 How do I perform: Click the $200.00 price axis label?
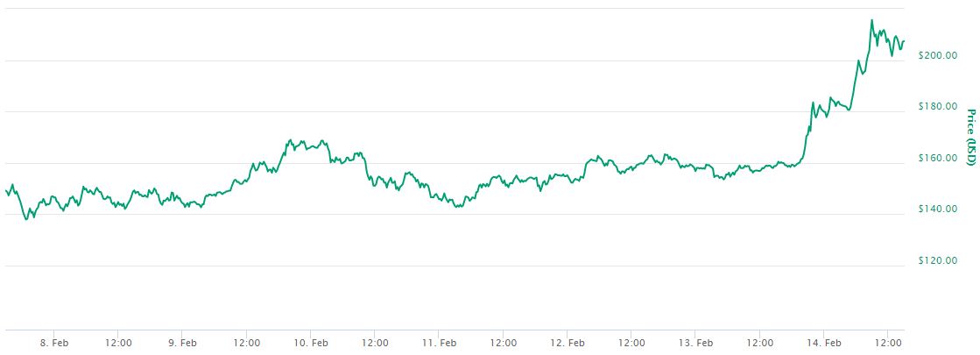[x=935, y=55]
